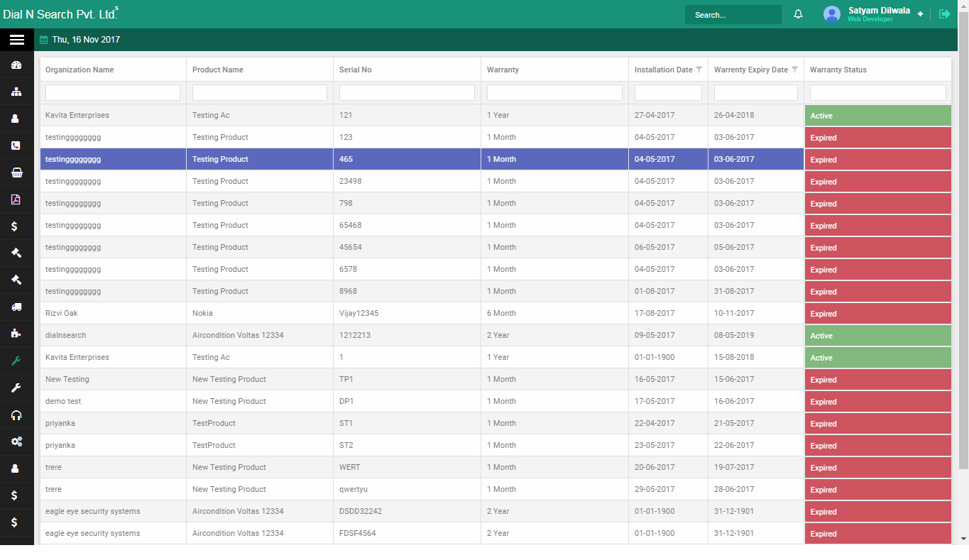Viewport: 969px width, 560px height.
Task: Click the scrollbar down arrow
Action: click(963, 539)
